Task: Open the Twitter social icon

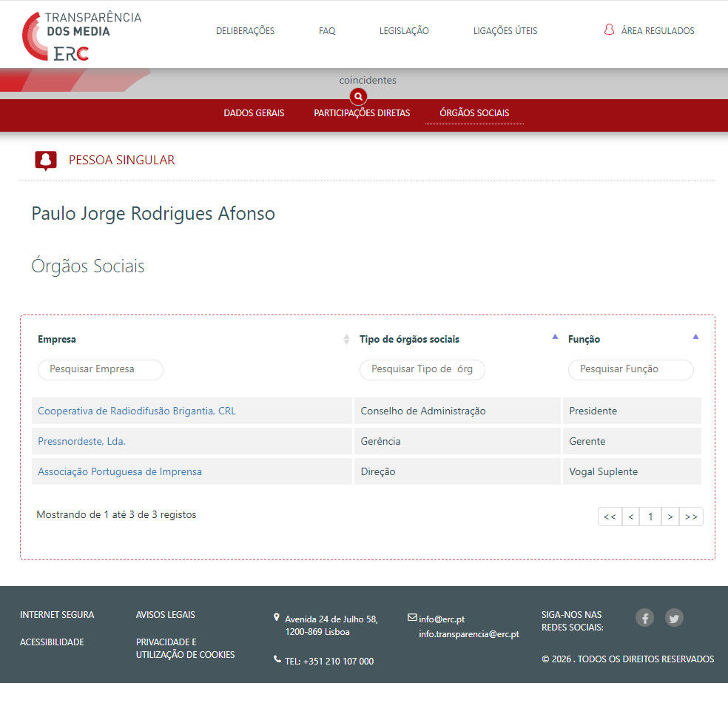Action: coord(674,618)
